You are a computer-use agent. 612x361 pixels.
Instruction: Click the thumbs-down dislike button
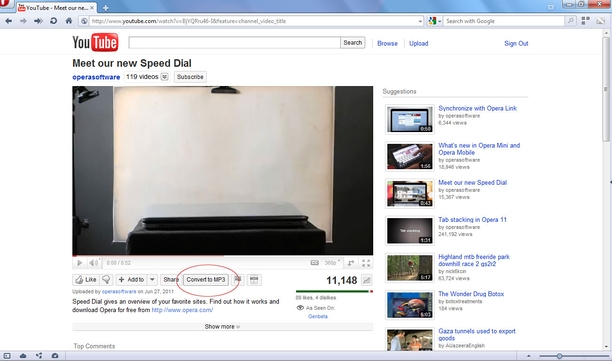tap(106, 279)
